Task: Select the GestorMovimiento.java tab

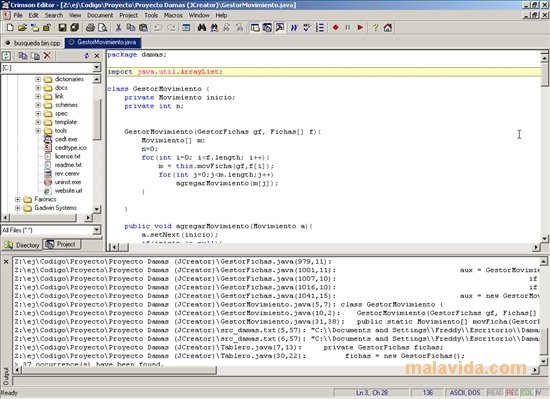Action: click(x=103, y=42)
